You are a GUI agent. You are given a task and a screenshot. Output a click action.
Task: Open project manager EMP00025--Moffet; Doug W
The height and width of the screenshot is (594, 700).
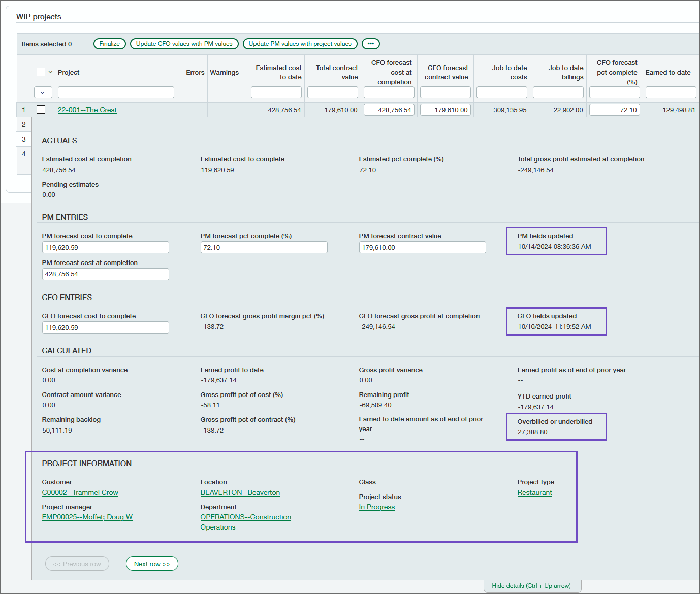tap(87, 517)
